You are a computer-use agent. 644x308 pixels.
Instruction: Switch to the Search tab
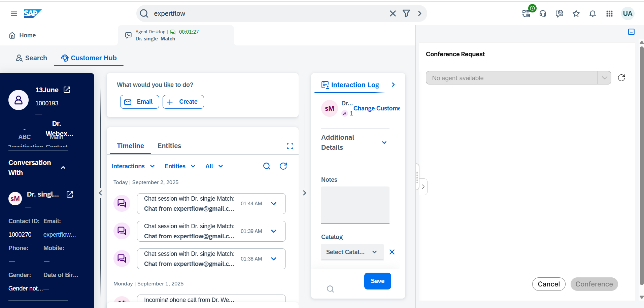pos(32,58)
